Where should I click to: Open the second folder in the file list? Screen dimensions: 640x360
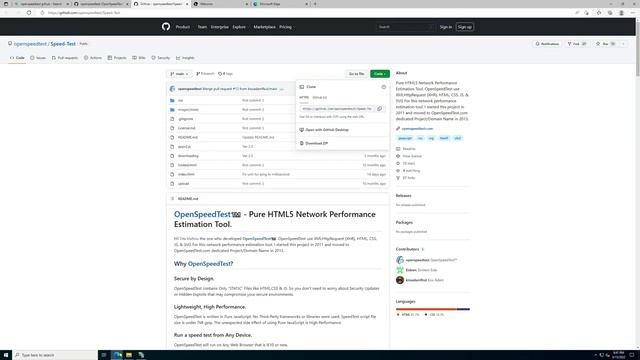(188, 109)
